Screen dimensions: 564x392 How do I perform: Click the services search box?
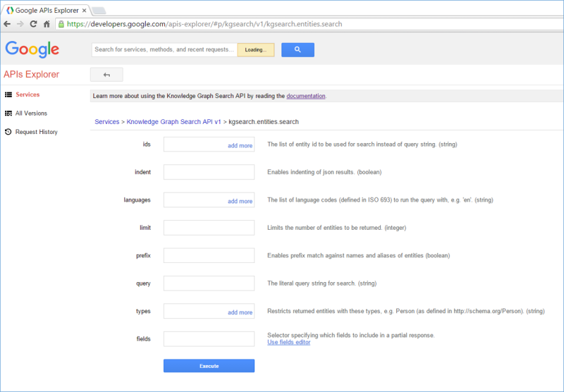point(164,49)
